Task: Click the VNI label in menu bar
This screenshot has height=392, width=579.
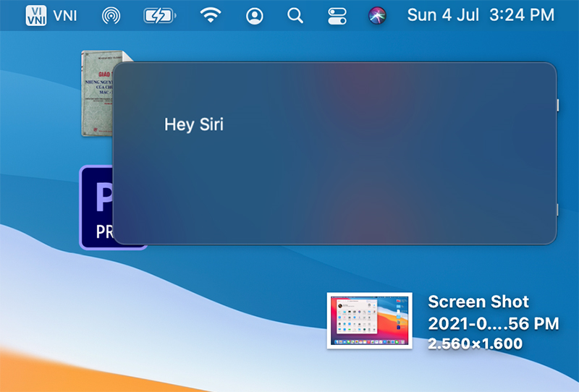Action: pyautogui.click(x=65, y=16)
